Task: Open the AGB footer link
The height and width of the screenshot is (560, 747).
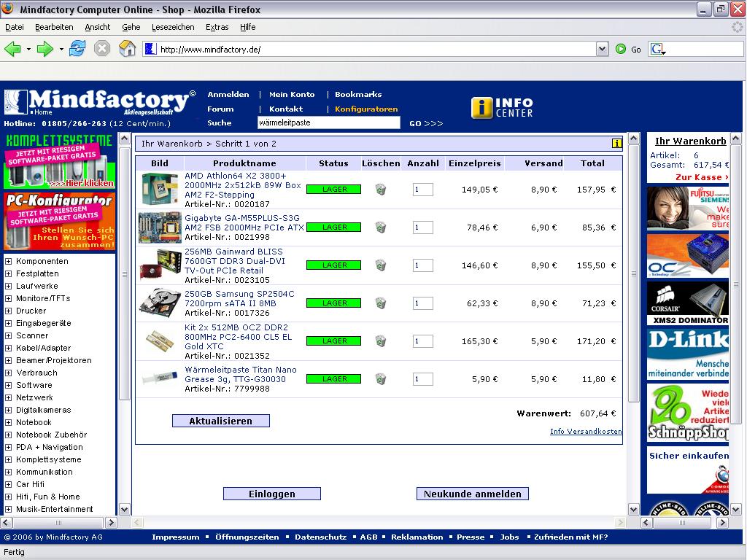Action: pos(368,537)
